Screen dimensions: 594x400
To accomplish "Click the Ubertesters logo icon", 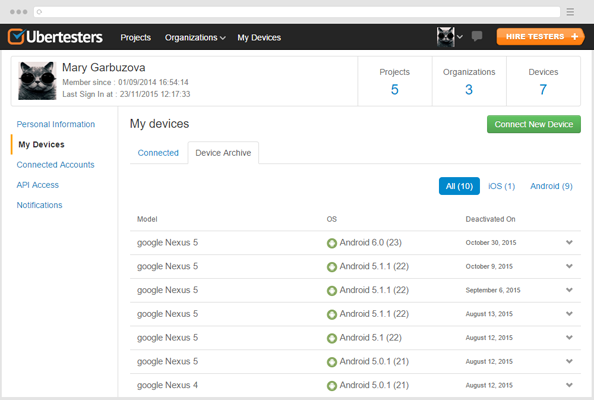I will pyautogui.click(x=16, y=37).
